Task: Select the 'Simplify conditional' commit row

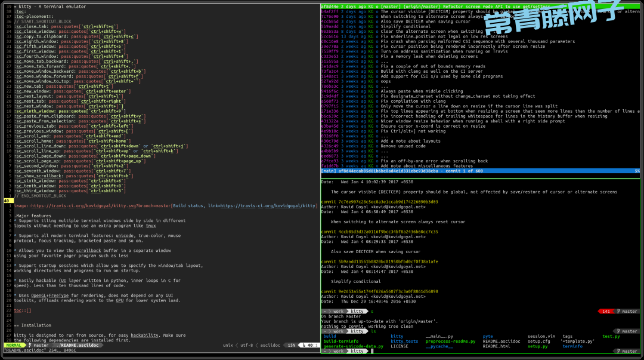Action: pos(405,27)
